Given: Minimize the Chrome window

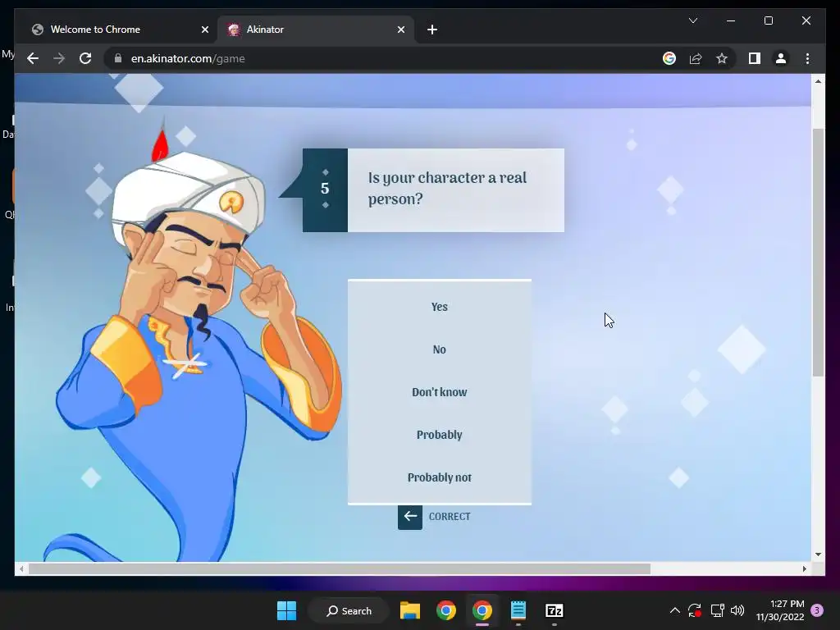Looking at the screenshot, I should coord(731,21).
